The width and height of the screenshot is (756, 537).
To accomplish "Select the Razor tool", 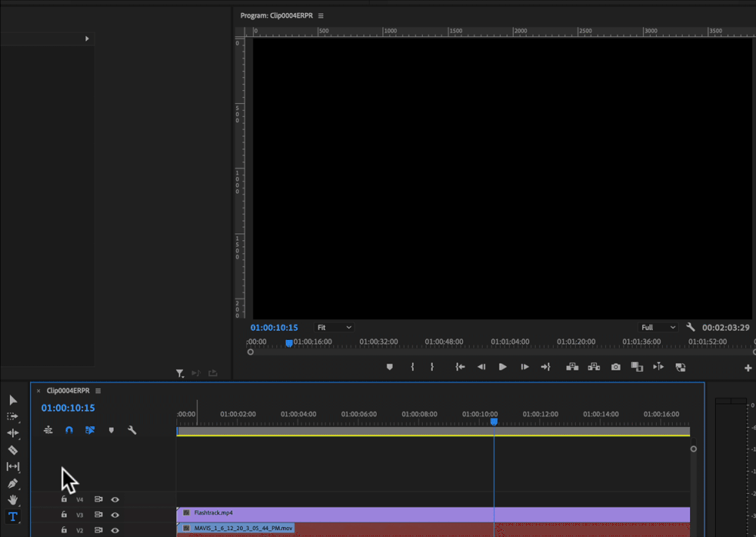I will point(13,450).
